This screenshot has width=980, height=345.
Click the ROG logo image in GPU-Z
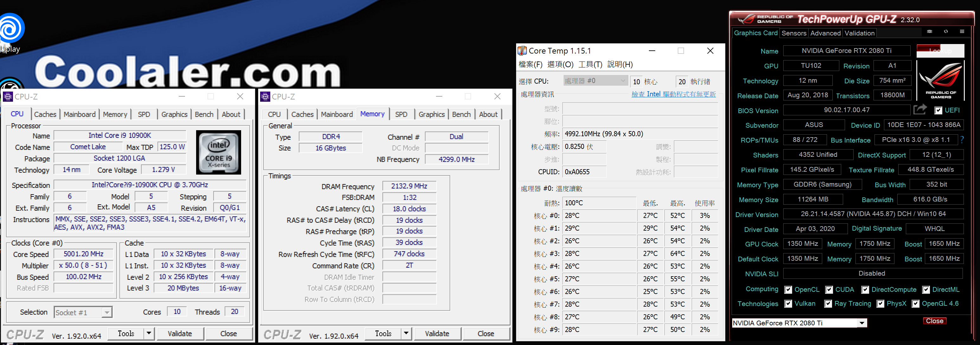click(940, 80)
